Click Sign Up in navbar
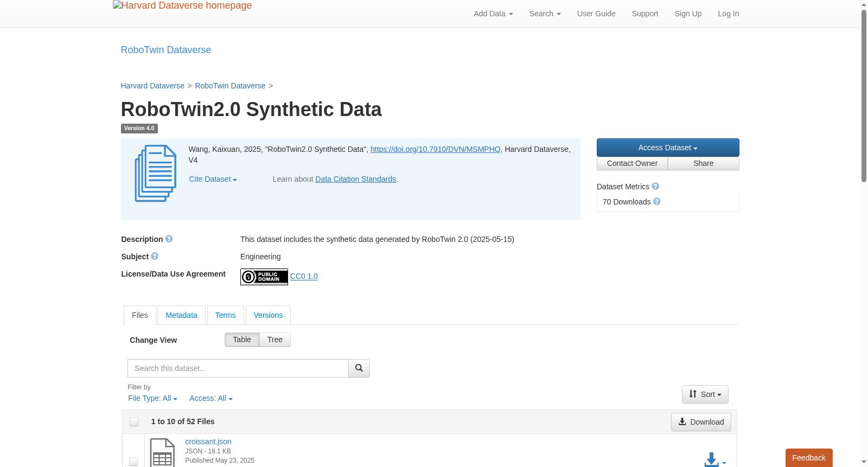 pyautogui.click(x=688, y=14)
